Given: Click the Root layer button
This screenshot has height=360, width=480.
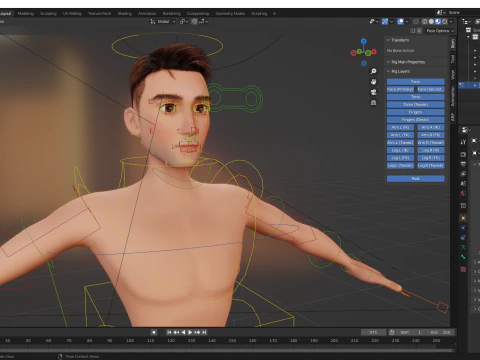Looking at the screenshot, I should [416, 179].
